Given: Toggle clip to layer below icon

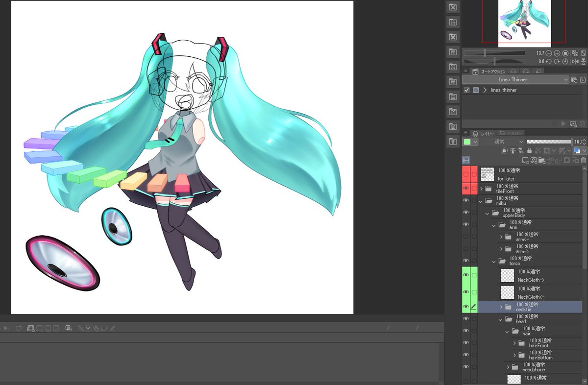Looking at the screenshot, I should [505, 151].
